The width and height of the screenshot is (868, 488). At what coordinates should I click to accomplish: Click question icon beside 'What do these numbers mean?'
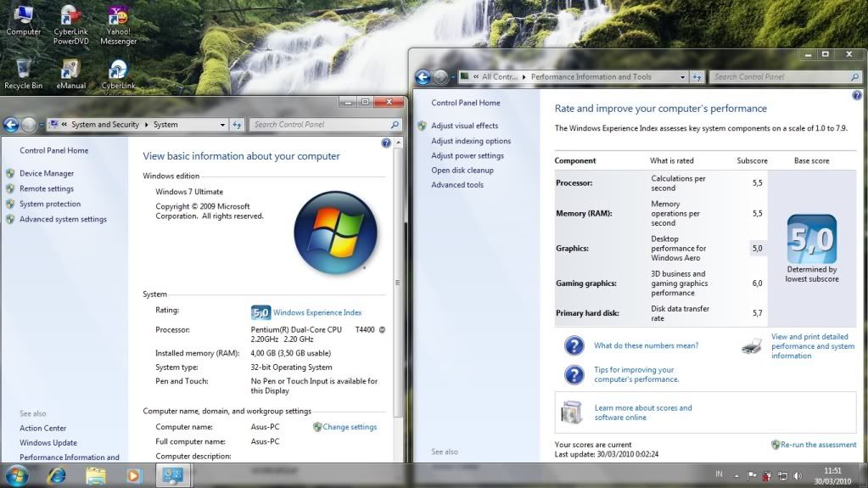point(574,345)
